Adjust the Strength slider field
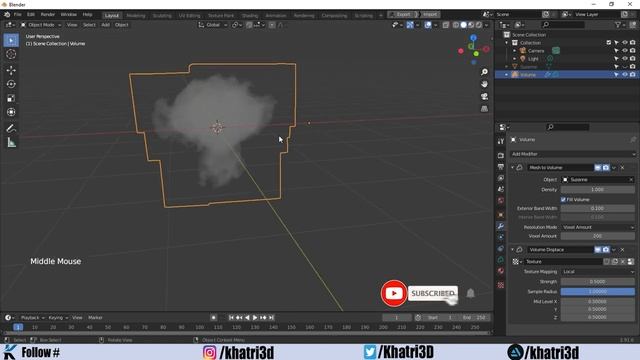The height and width of the screenshot is (360, 640). (598, 282)
